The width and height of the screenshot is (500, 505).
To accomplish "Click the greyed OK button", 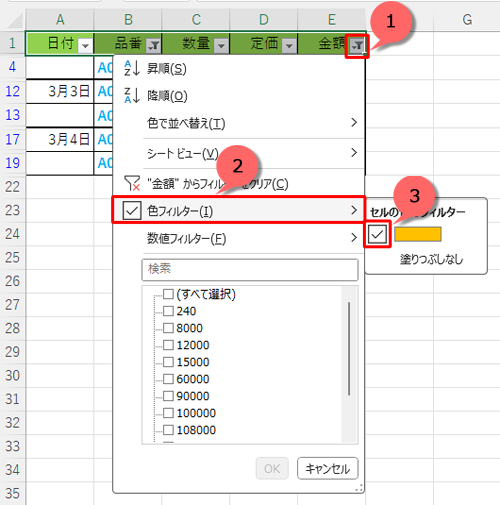I will (272, 468).
